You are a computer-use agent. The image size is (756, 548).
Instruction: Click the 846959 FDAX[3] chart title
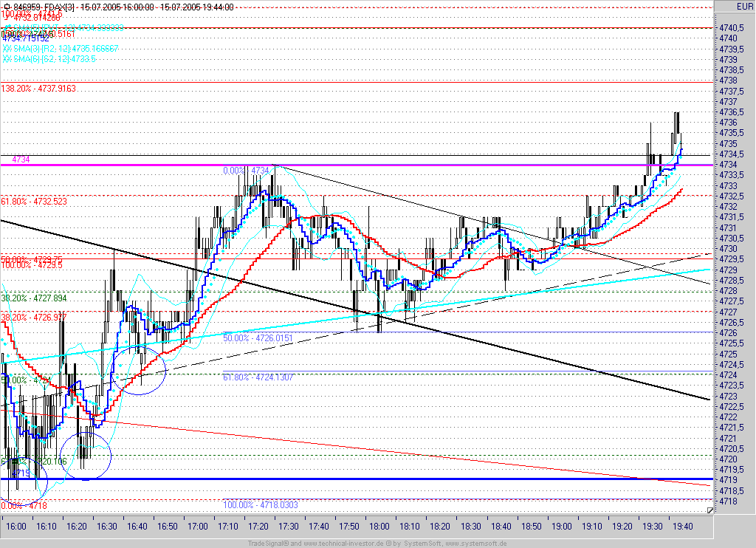[x=45, y=7]
